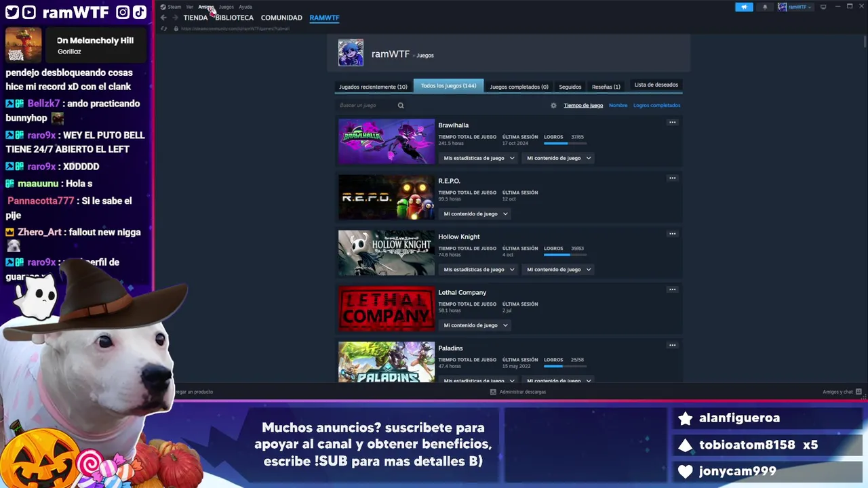Sort games by Nombre
The image size is (868, 488).
[618, 105]
